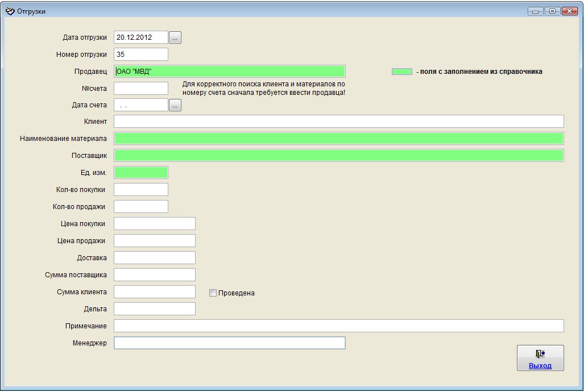Focus the Клиент input field
Screen dimensions: 584x392
338,122
